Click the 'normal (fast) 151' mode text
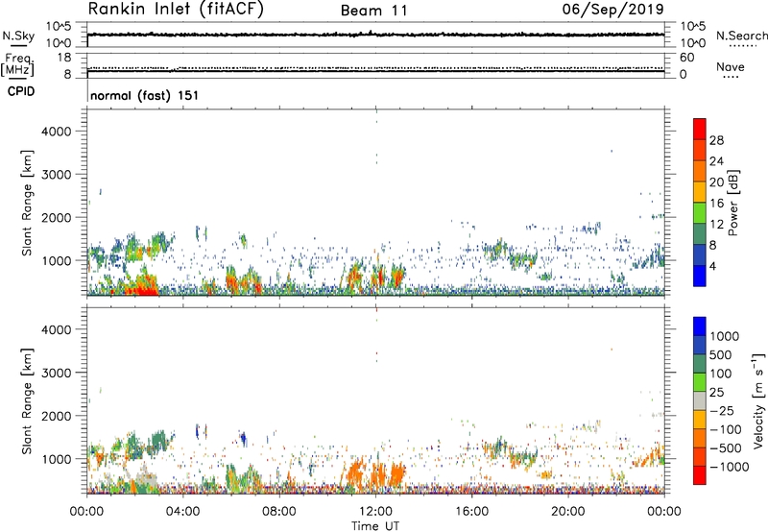Viewport: 768px width, 532px height. point(145,95)
